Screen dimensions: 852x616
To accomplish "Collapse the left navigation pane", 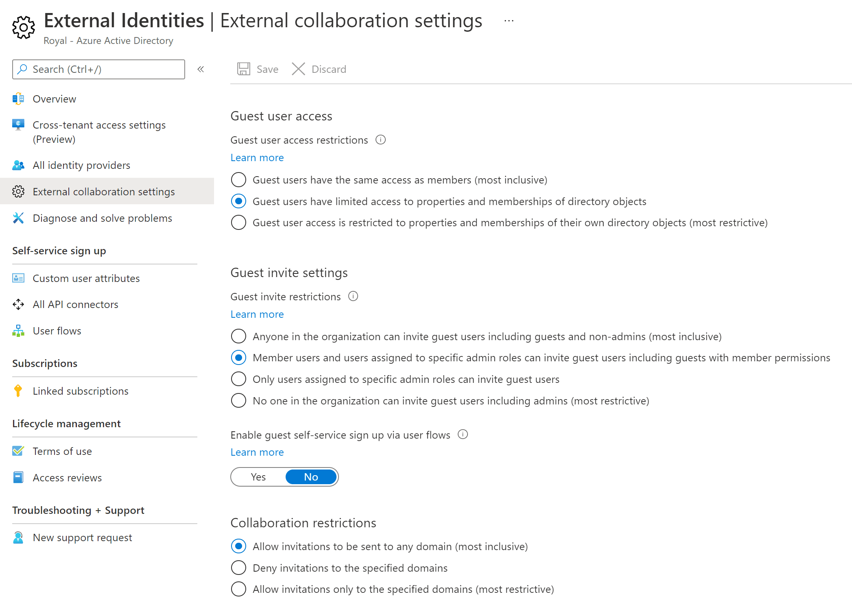I will point(200,69).
